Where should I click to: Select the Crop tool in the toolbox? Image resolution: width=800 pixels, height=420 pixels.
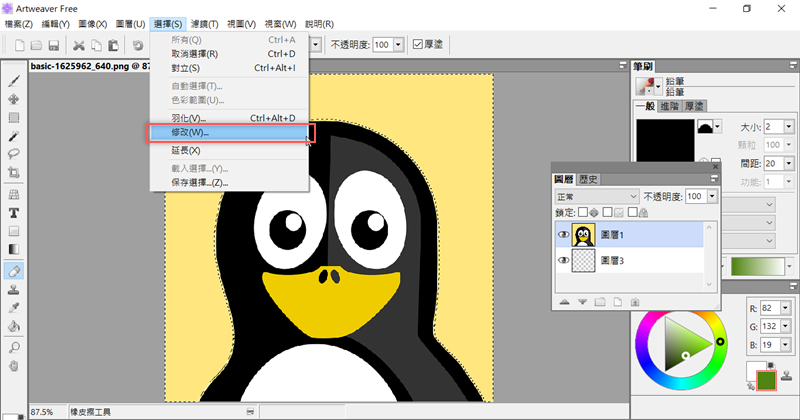pyautogui.click(x=14, y=173)
